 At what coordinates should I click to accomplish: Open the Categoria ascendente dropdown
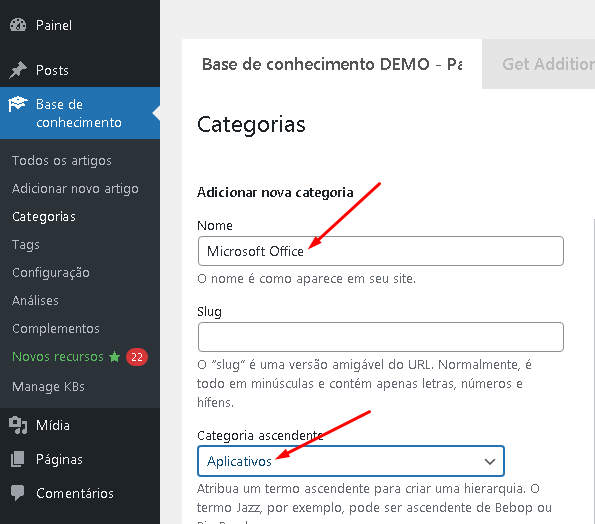351,461
